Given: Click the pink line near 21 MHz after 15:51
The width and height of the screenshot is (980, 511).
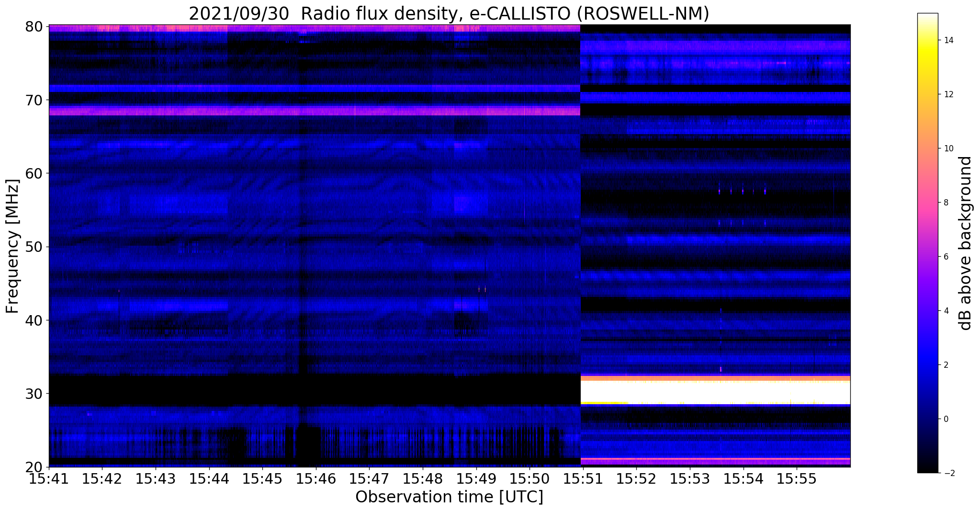Looking at the screenshot, I should pos(715,459).
